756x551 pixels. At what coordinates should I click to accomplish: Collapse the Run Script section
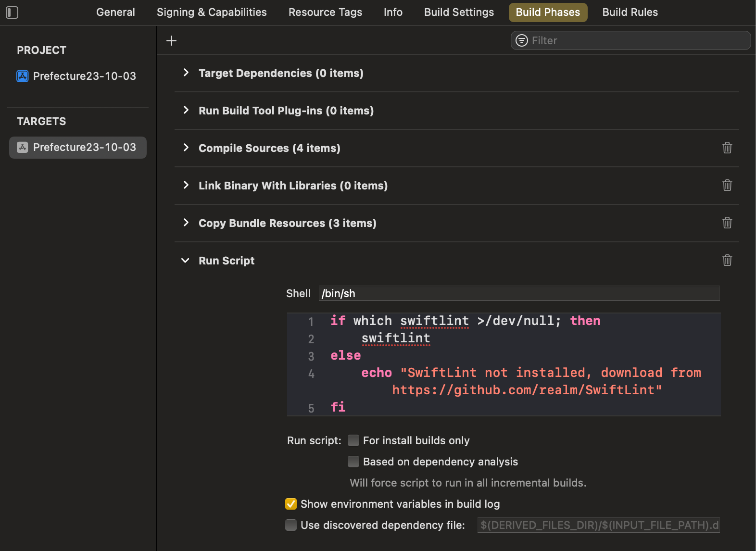tap(186, 261)
